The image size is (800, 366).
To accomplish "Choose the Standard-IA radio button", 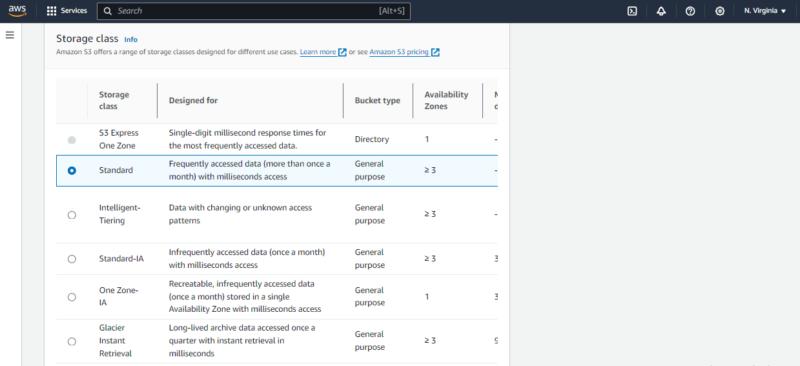I will click(x=72, y=259).
